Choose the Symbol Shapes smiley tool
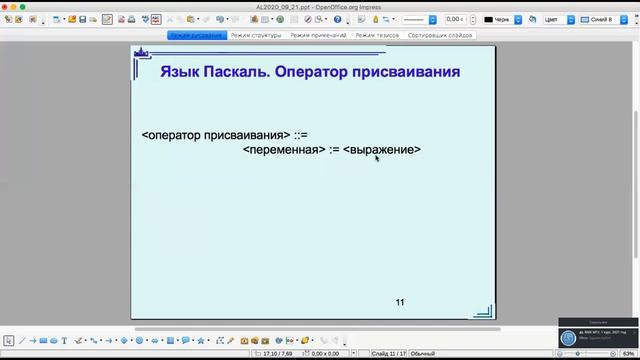Image resolution: width=640 pixels, height=360 pixels. 139,340
